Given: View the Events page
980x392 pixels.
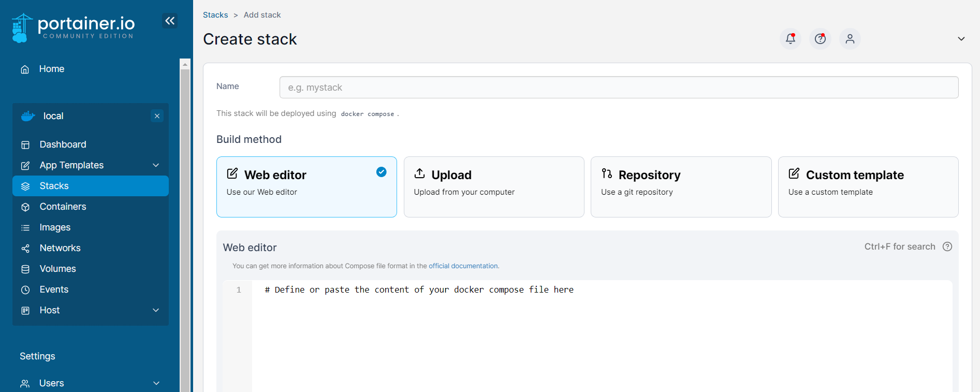Looking at the screenshot, I should (54, 289).
